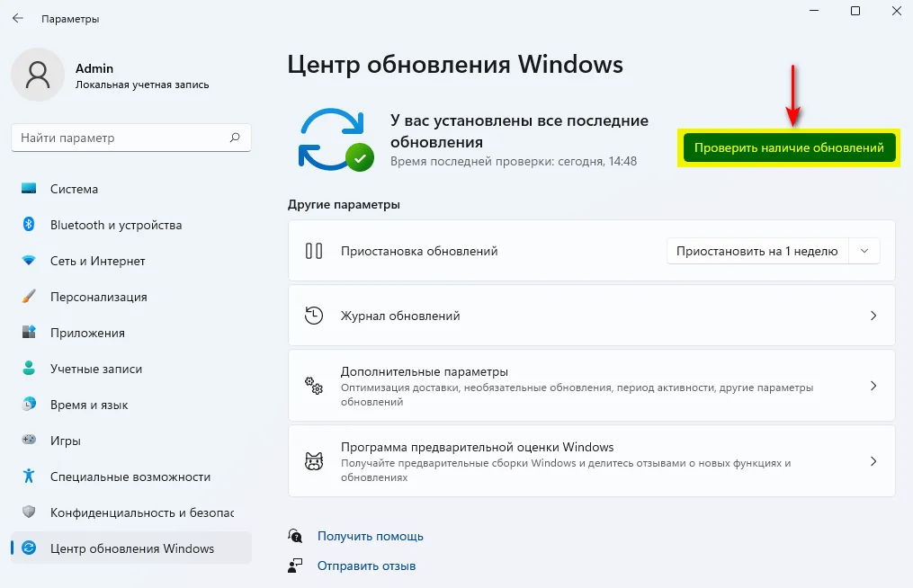
Task: Click the Игры gamepad icon
Action: [x=29, y=440]
